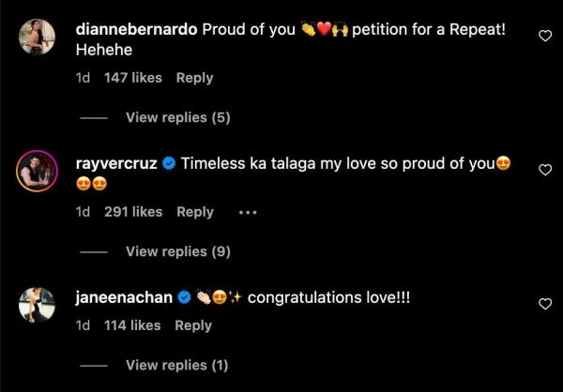The width and height of the screenshot is (563, 392).
Task: Open diannebernardo's profile picture
Action: [37, 38]
